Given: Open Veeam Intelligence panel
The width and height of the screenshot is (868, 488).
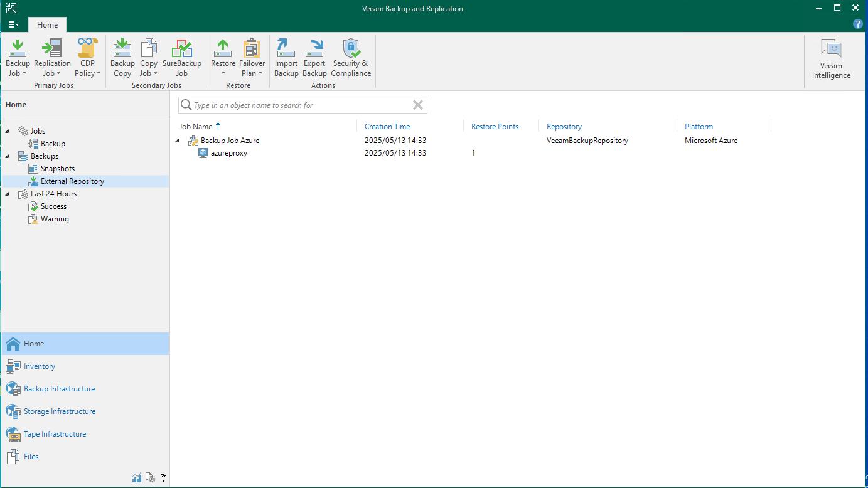Looking at the screenshot, I should click(x=831, y=59).
